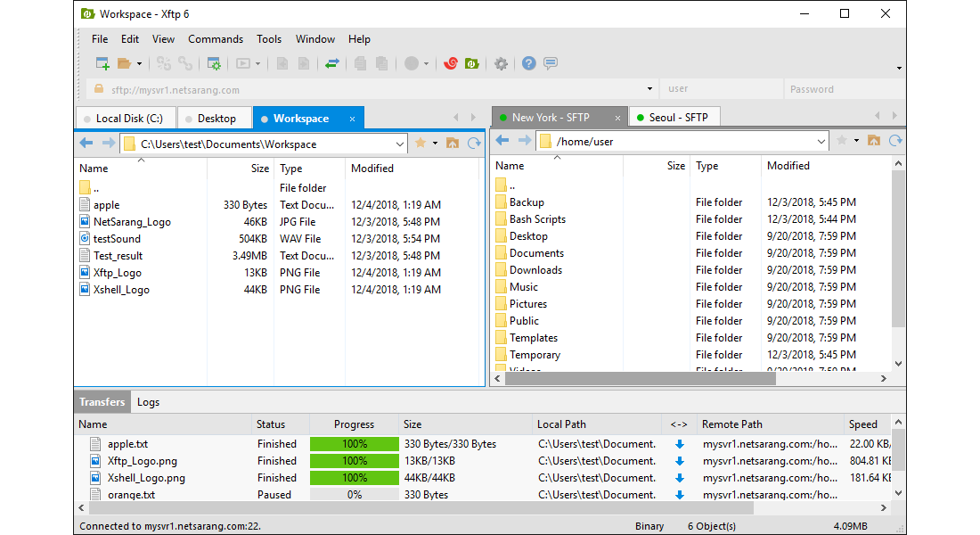
Task: Open the Tools menu
Action: pos(269,39)
